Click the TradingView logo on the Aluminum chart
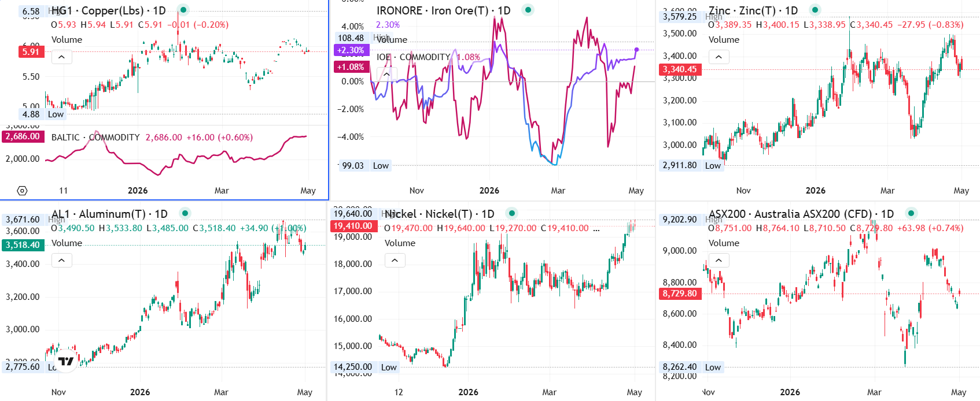Image resolution: width=980 pixels, height=401 pixels. tap(66, 361)
